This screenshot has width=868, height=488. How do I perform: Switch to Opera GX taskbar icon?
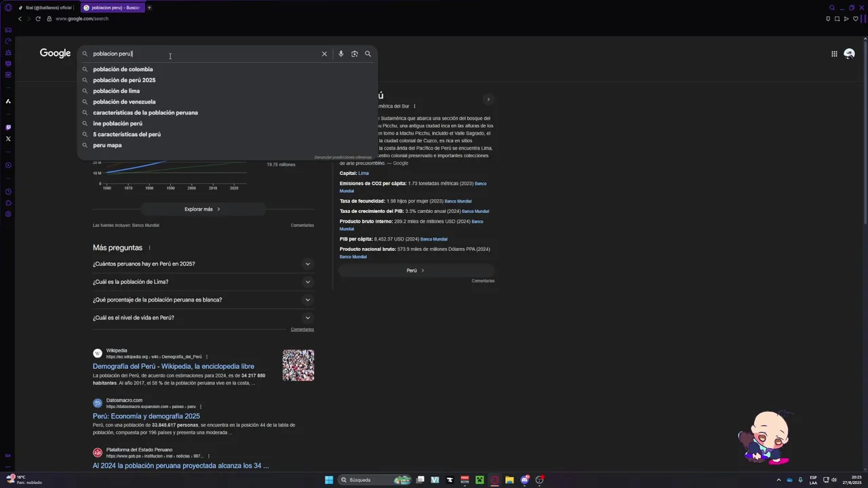[494, 480]
